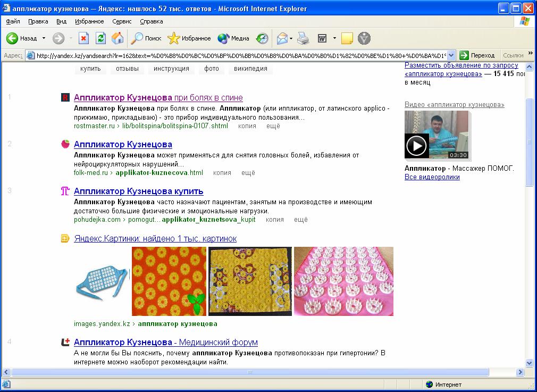Click rostmaster.ru favicon next to first result

click(65, 98)
